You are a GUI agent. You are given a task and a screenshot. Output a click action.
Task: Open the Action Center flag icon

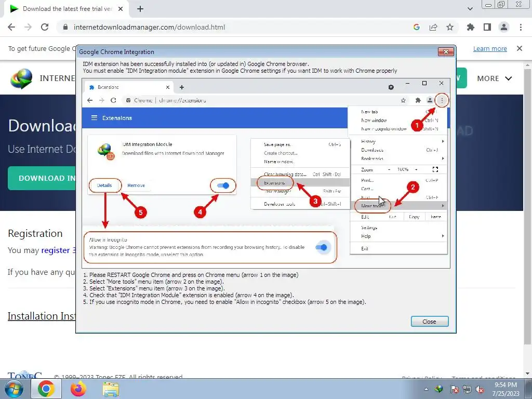(454, 389)
